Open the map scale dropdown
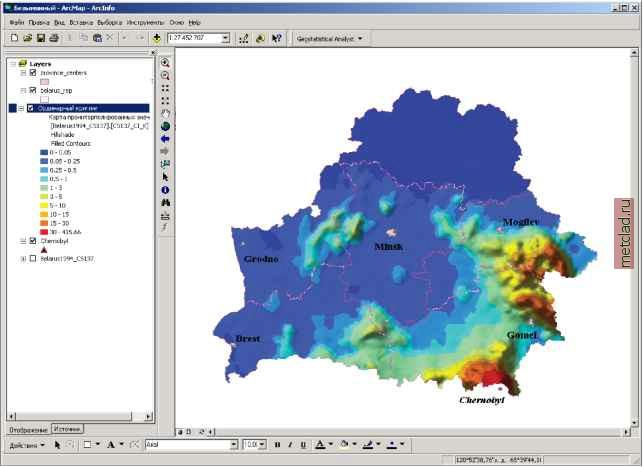 click(226, 38)
